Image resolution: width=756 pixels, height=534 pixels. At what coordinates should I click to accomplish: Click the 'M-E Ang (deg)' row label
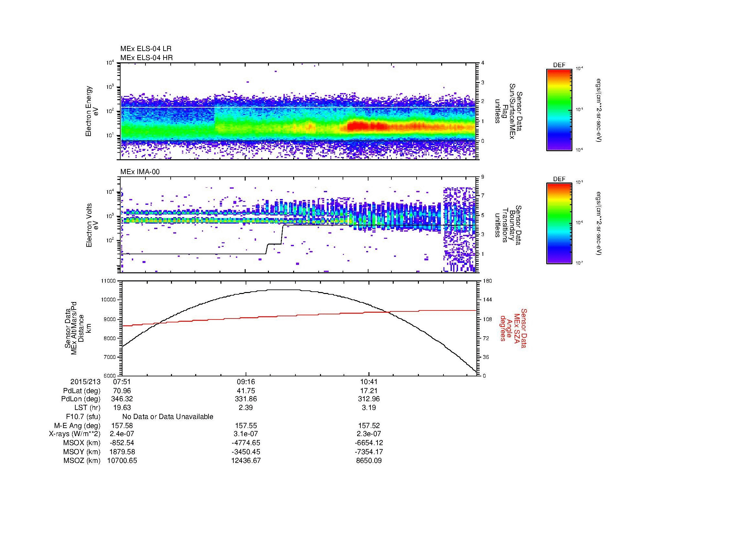point(77,426)
